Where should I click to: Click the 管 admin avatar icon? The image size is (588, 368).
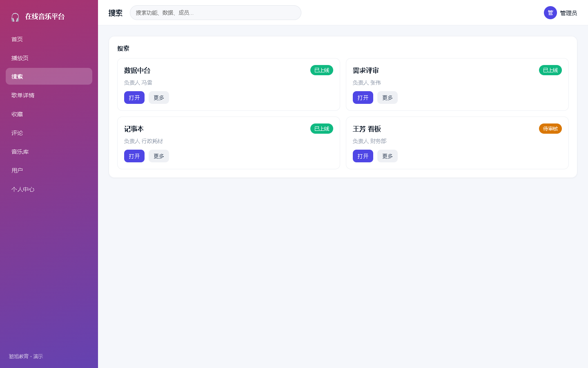pyautogui.click(x=550, y=13)
